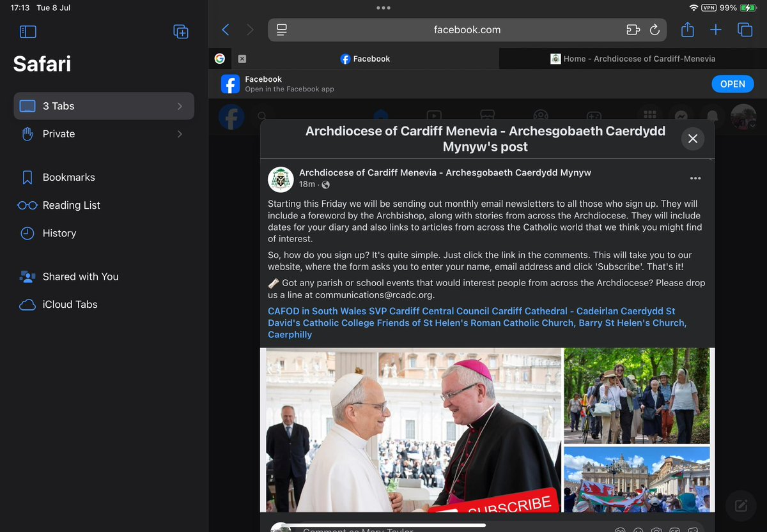Go back to the previous page
Viewport: 767px width, 532px height.
tap(225, 30)
